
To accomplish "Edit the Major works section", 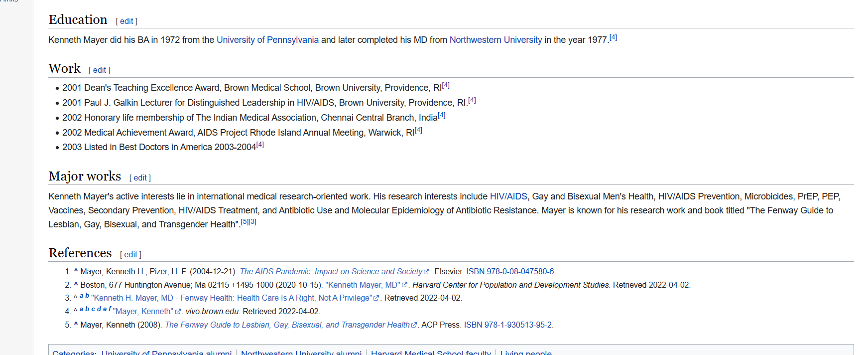I will click(140, 178).
